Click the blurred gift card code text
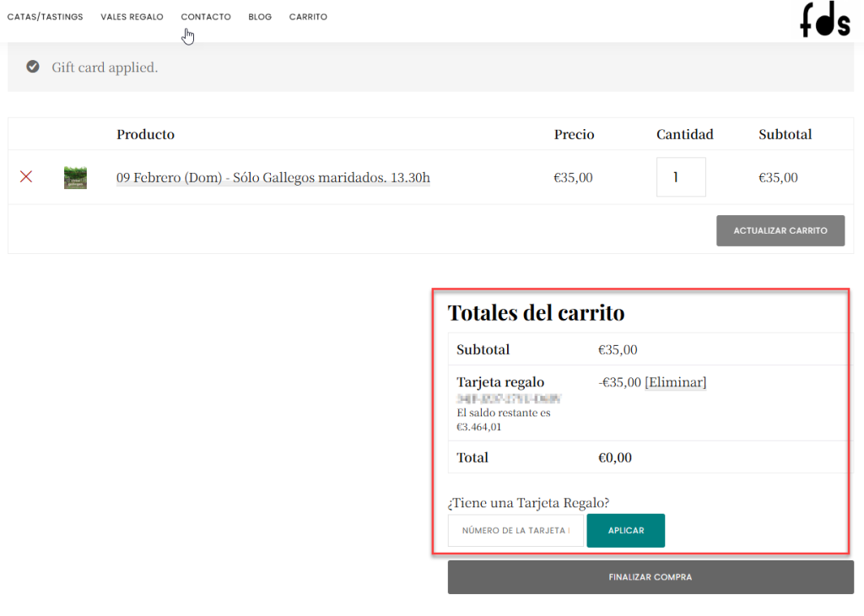 click(509, 397)
